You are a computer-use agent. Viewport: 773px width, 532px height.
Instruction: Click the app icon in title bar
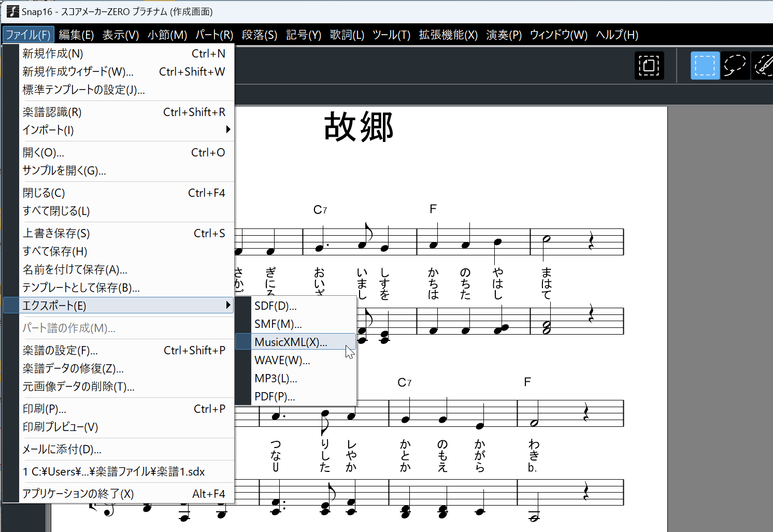pos(12,11)
